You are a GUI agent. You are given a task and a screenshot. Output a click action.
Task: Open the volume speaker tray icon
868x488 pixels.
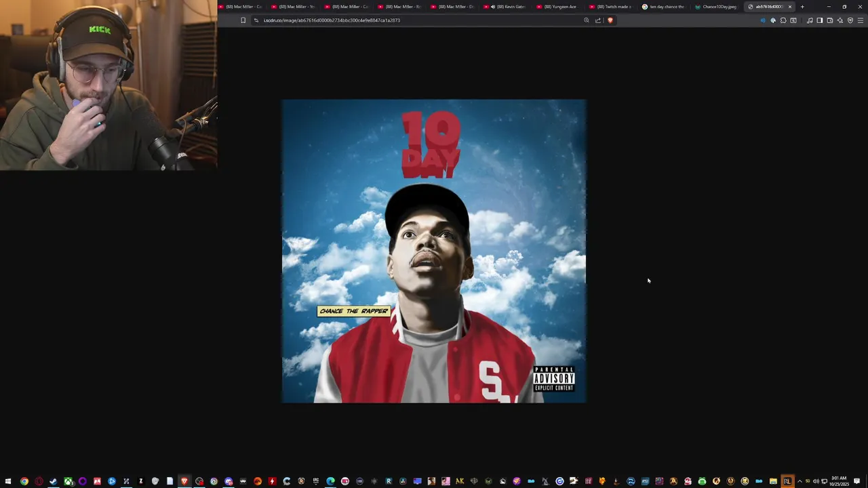pos(816,481)
